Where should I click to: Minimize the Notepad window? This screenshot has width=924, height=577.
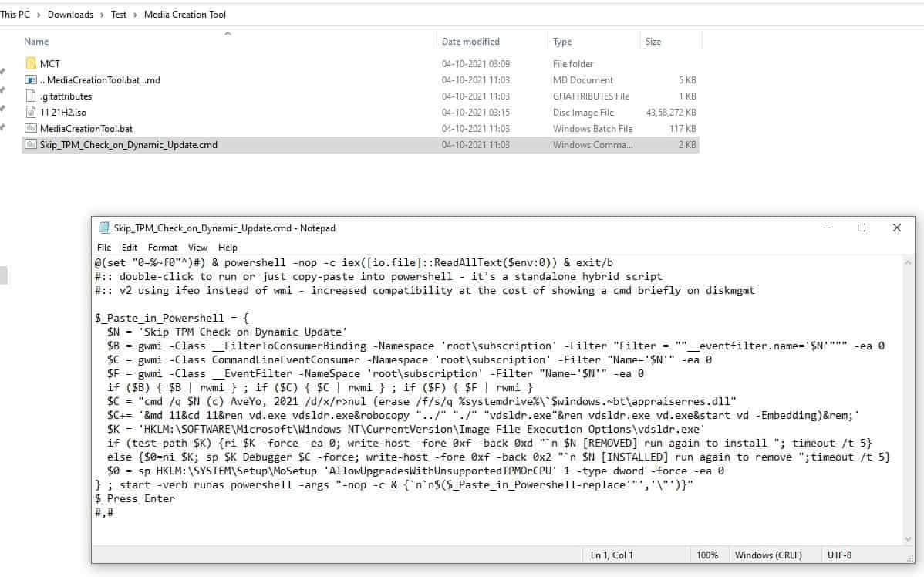827,228
